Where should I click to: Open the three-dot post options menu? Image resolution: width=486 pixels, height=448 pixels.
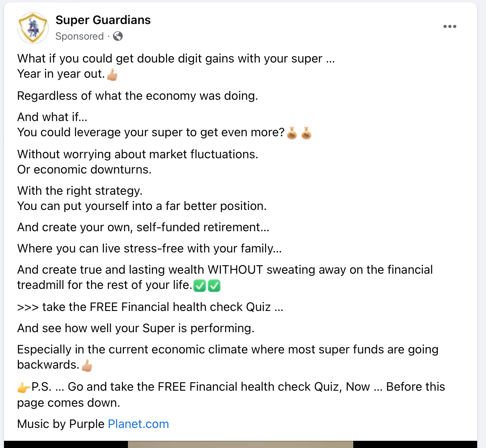click(x=450, y=26)
